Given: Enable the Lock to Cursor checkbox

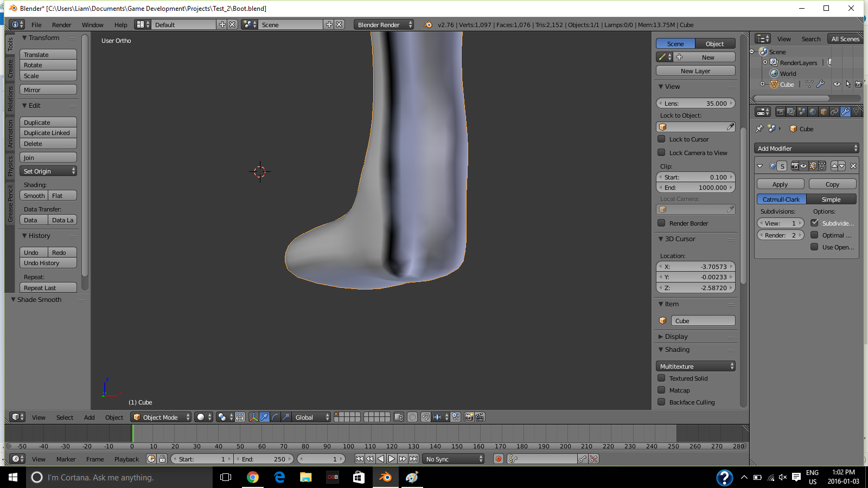Looking at the screenshot, I should [x=661, y=139].
